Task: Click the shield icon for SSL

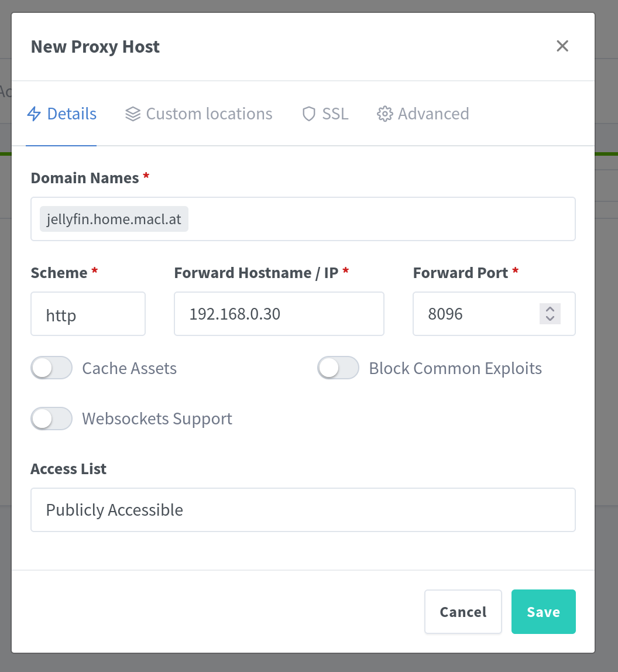Action: click(x=309, y=114)
